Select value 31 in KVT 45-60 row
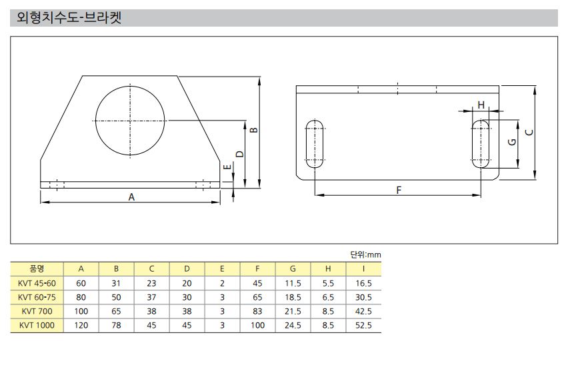The width and height of the screenshot is (588, 373). (116, 284)
